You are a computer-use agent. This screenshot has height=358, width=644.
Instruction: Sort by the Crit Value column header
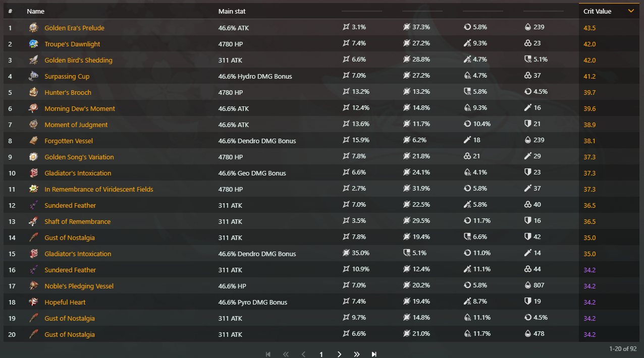click(597, 11)
